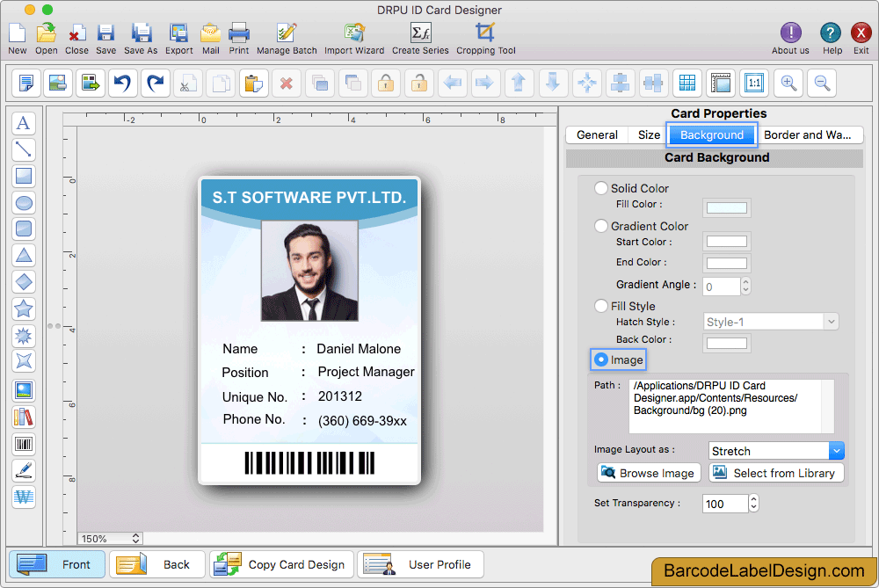Delete the selected object
Image resolution: width=879 pixels, height=588 pixels.
click(x=287, y=83)
